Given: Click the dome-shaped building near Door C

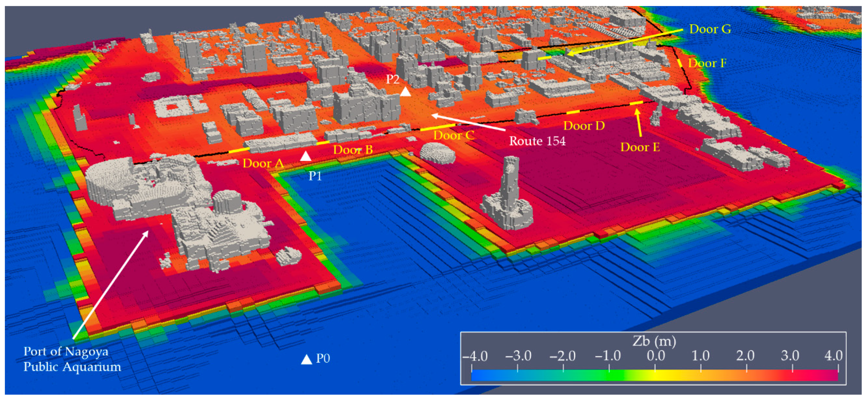Looking at the screenshot, I should tap(437, 154).
